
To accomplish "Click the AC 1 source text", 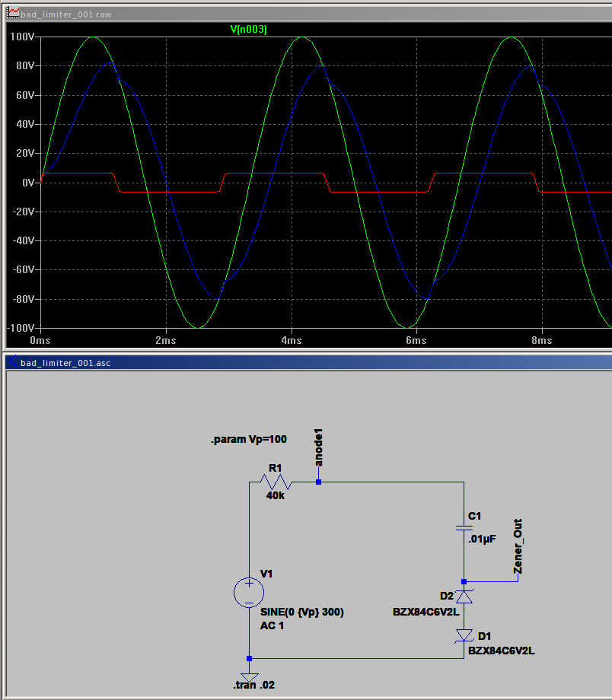I will pos(272,626).
